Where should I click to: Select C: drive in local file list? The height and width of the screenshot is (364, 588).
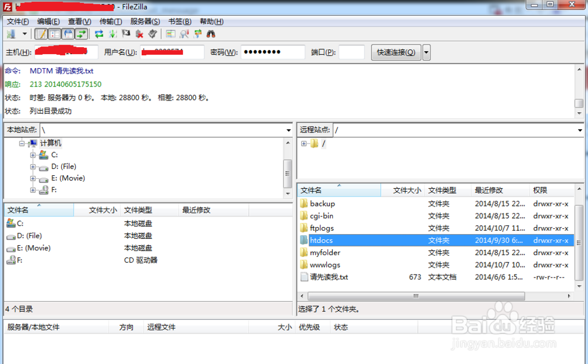point(20,223)
